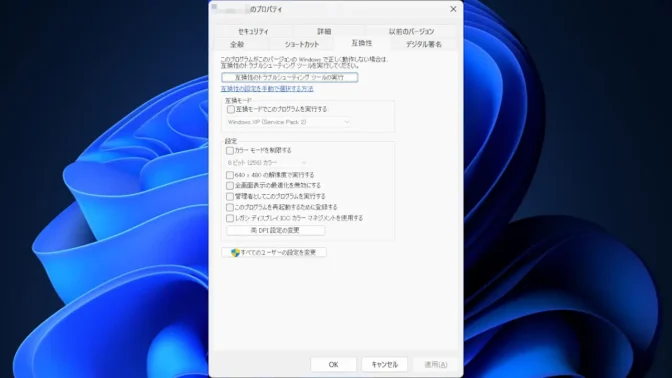Open the セキュリティ tab
Screen dimensions: 672x378
pos(253,31)
